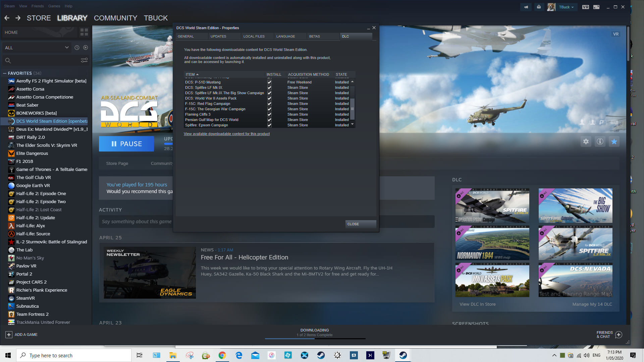Image resolution: width=644 pixels, height=362 pixels.
Task: Toggle install for Spitfire: Epsom Campaign
Action: [x=269, y=125]
